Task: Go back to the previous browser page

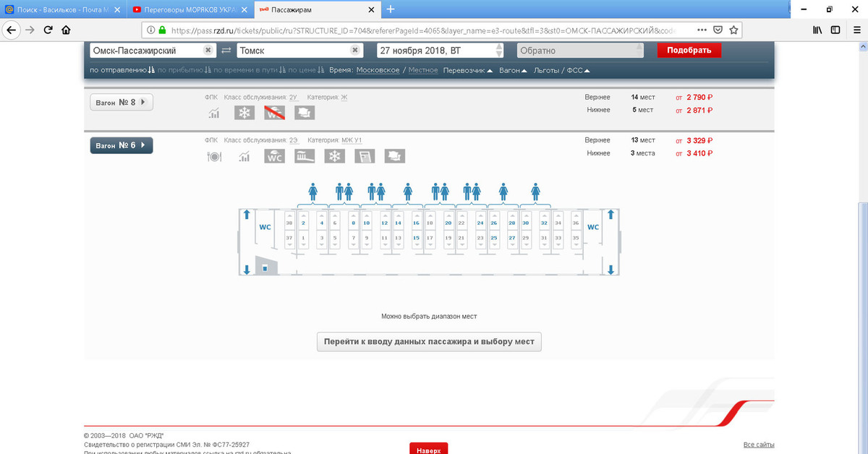Action: pos(10,30)
